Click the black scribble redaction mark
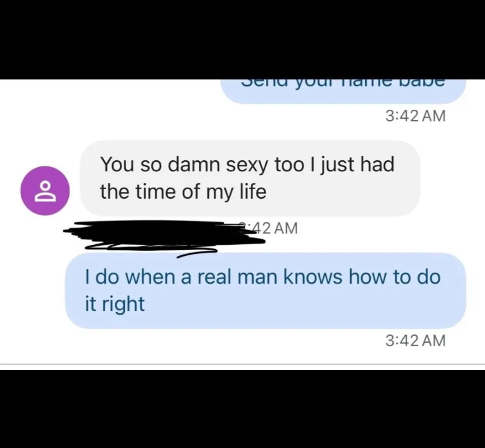The width and height of the screenshot is (485, 448). click(164, 237)
